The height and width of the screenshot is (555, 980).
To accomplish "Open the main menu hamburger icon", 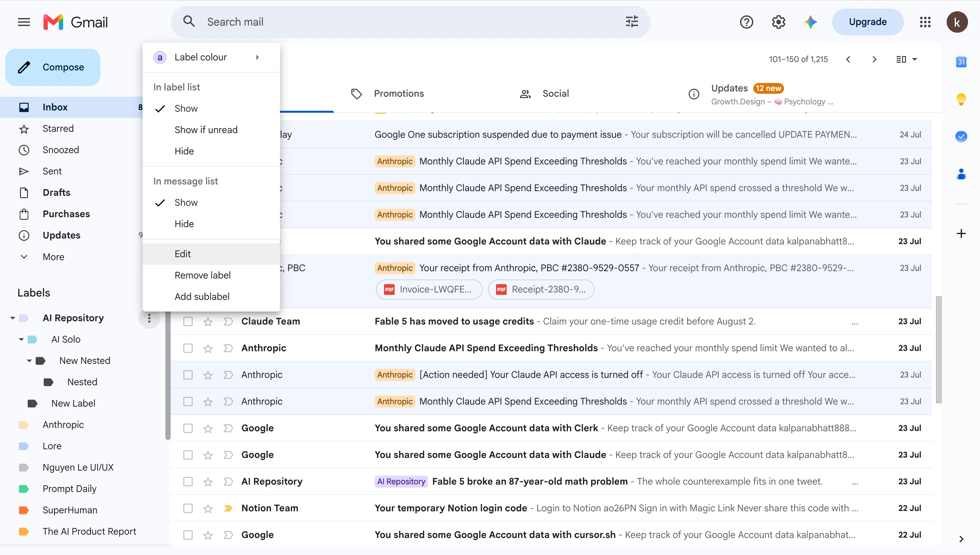I will click(x=24, y=22).
